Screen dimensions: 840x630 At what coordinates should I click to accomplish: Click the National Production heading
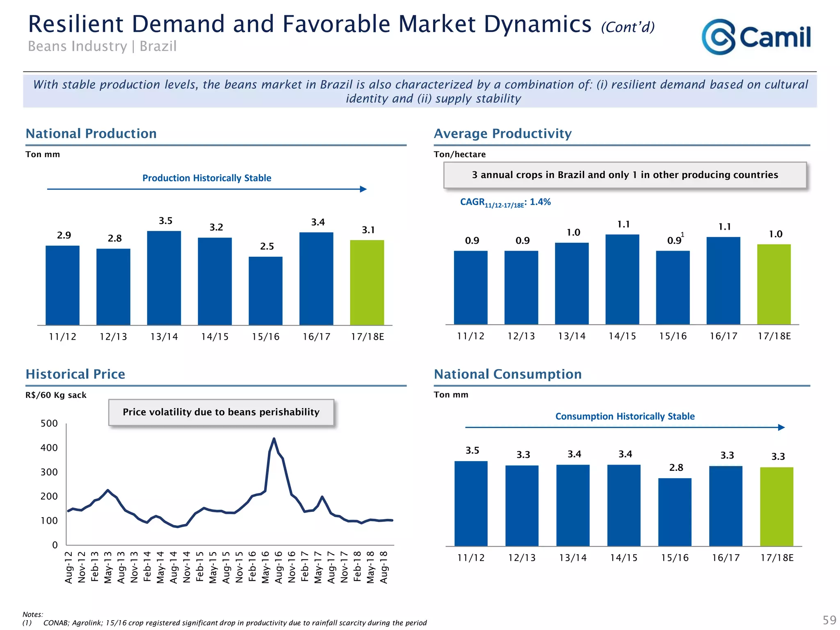point(91,134)
